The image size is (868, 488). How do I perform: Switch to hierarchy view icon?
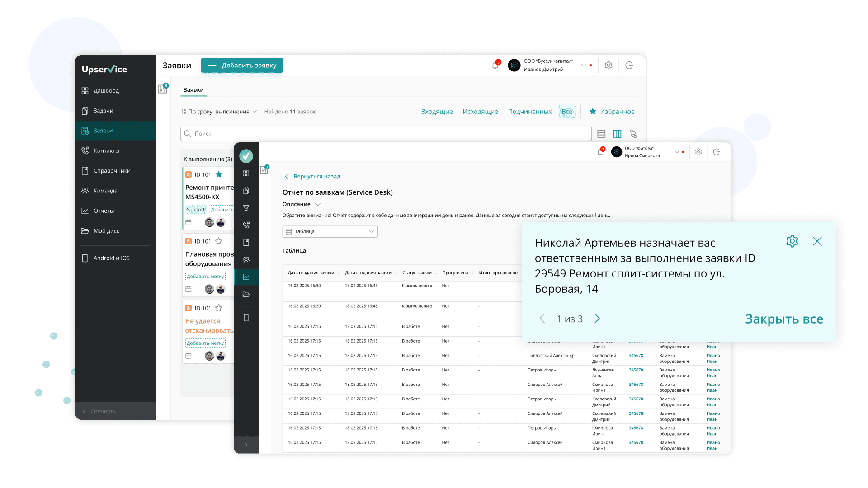tap(633, 134)
